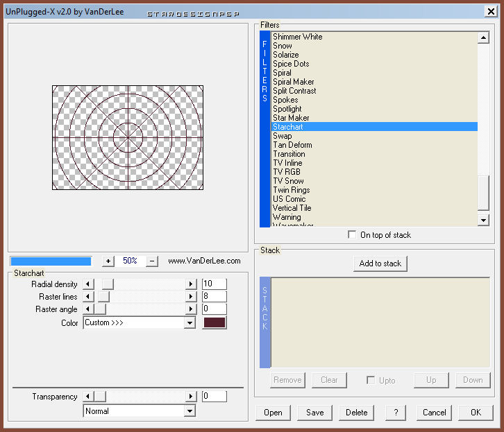Viewport: 504px width, 432px height.
Task: Select the TV Snow filter
Action: click(288, 181)
